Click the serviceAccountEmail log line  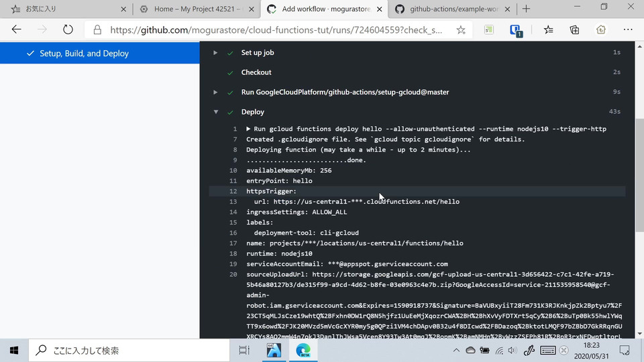tap(347, 264)
